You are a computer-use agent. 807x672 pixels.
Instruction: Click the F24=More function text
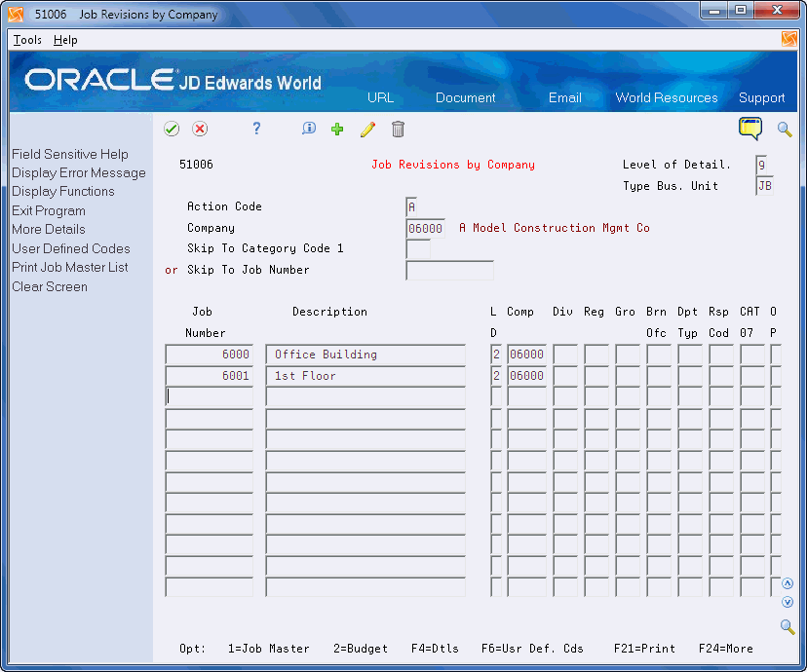tap(726, 649)
